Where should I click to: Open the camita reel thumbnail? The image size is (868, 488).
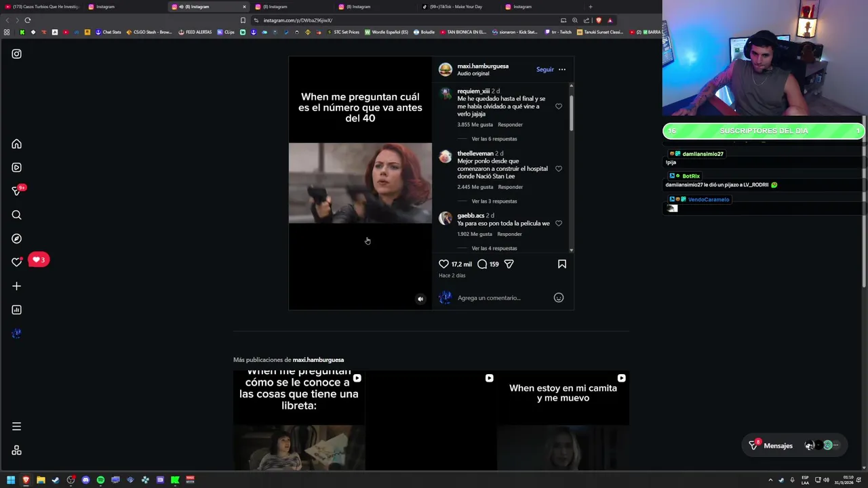tap(564, 420)
